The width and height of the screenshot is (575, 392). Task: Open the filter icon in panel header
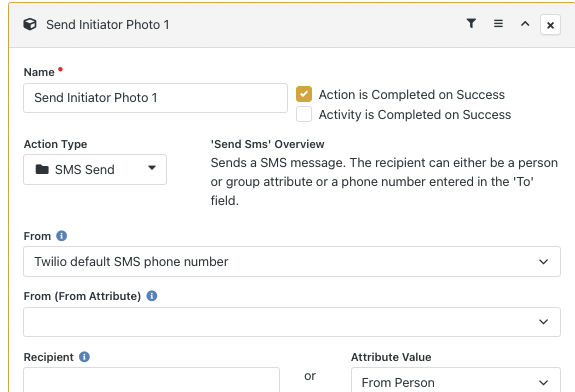pyautogui.click(x=471, y=23)
